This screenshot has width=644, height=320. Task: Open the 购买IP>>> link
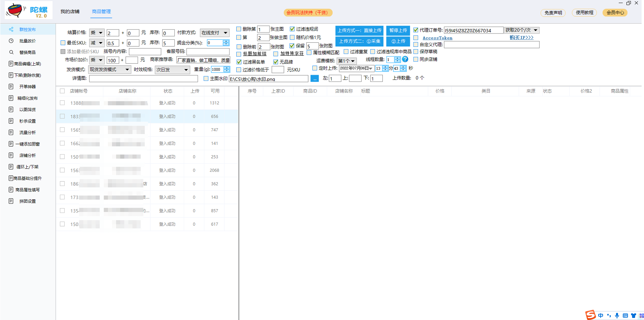tap(521, 38)
